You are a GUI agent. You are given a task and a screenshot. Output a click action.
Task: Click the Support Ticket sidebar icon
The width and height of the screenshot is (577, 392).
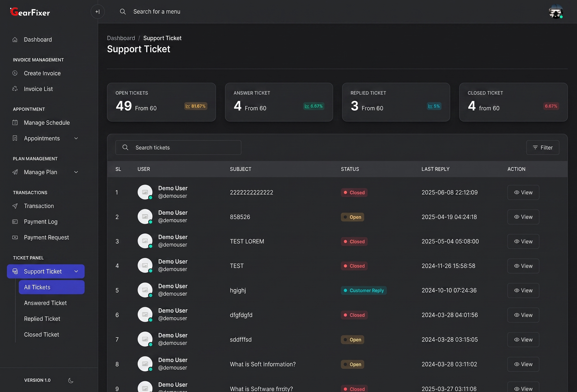tap(15, 271)
